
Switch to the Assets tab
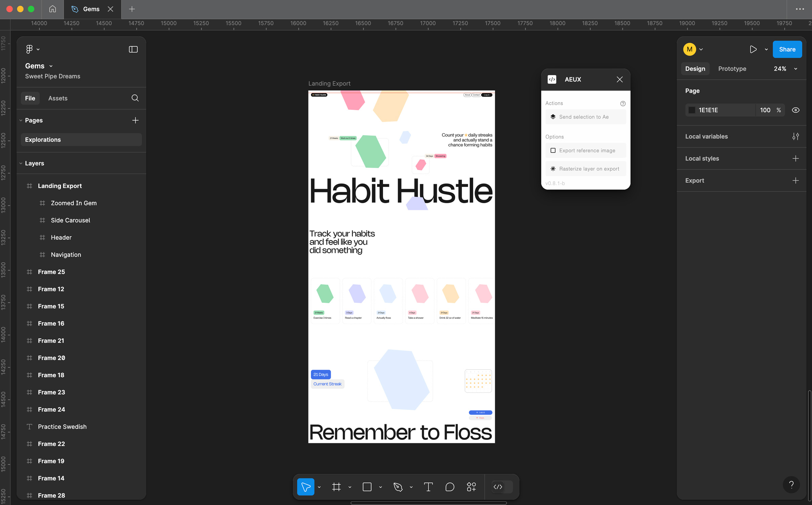point(58,98)
